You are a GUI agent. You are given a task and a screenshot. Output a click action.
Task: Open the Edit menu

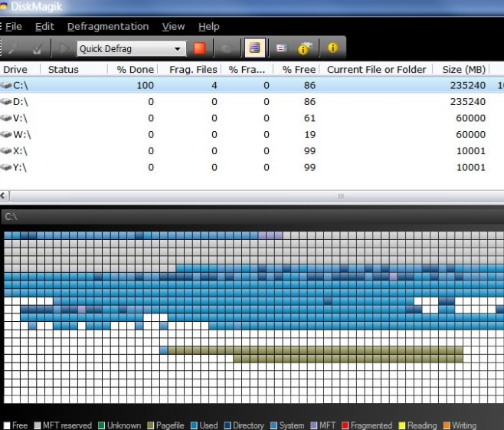[x=44, y=27]
